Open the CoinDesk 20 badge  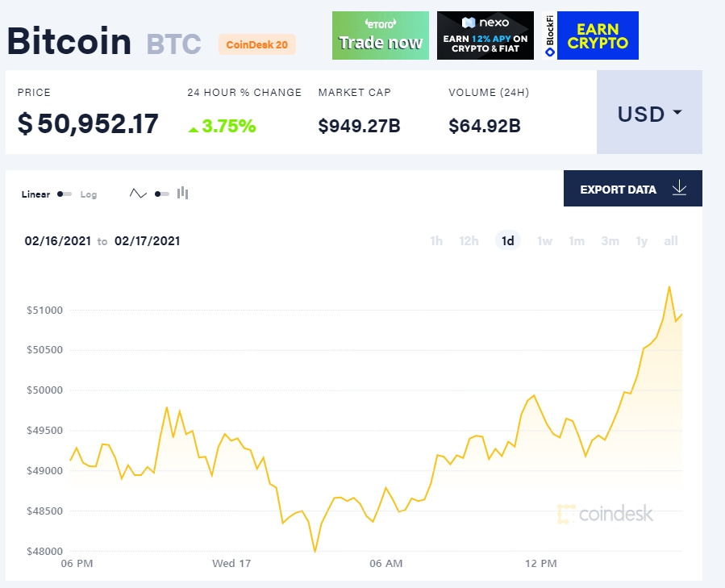[257, 45]
